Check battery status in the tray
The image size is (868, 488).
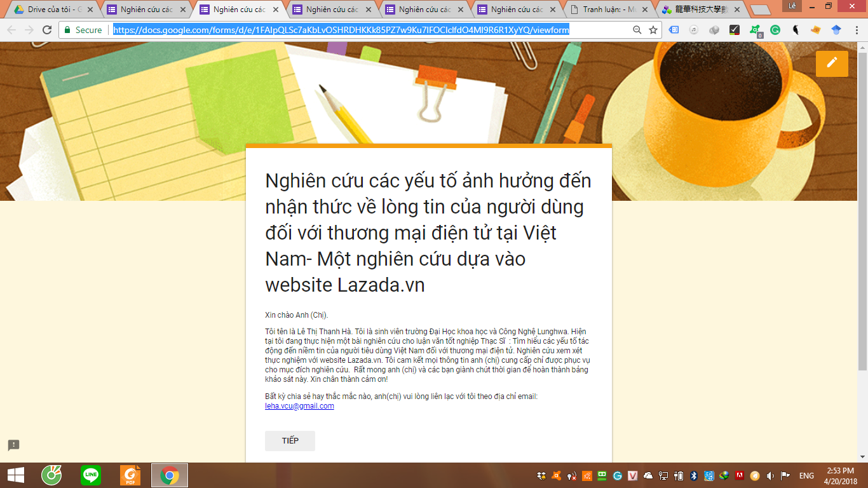click(x=679, y=475)
